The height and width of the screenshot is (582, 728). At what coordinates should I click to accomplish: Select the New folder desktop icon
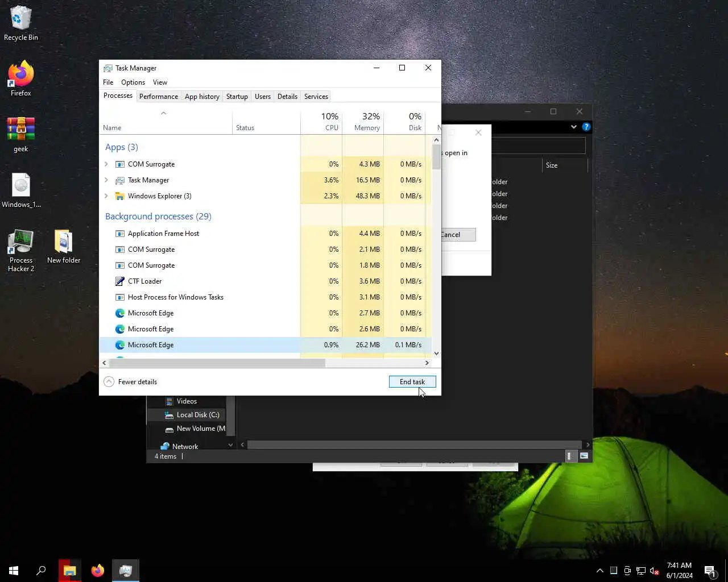(x=64, y=247)
